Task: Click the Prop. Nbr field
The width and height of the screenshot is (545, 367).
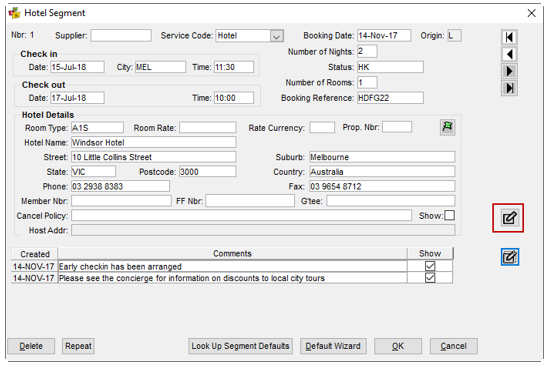Action: pyautogui.click(x=397, y=127)
